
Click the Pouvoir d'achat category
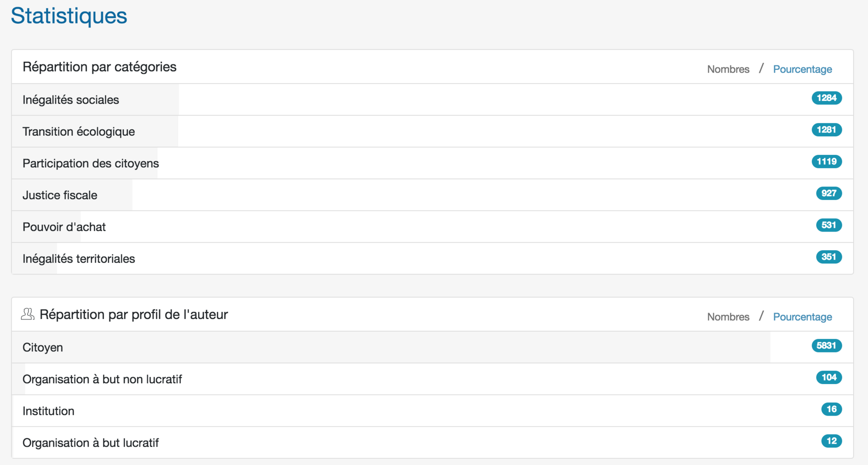64,227
